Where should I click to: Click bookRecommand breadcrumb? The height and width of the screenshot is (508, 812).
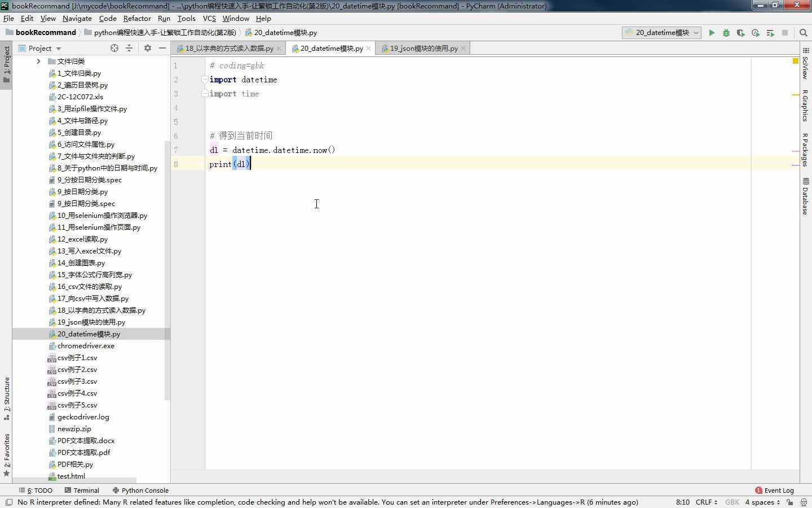(41, 33)
